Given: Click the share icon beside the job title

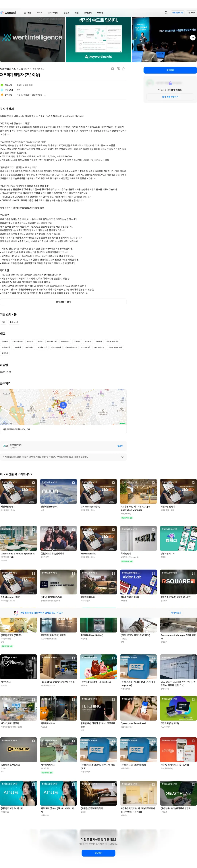Looking at the screenshot, I should [124, 69].
